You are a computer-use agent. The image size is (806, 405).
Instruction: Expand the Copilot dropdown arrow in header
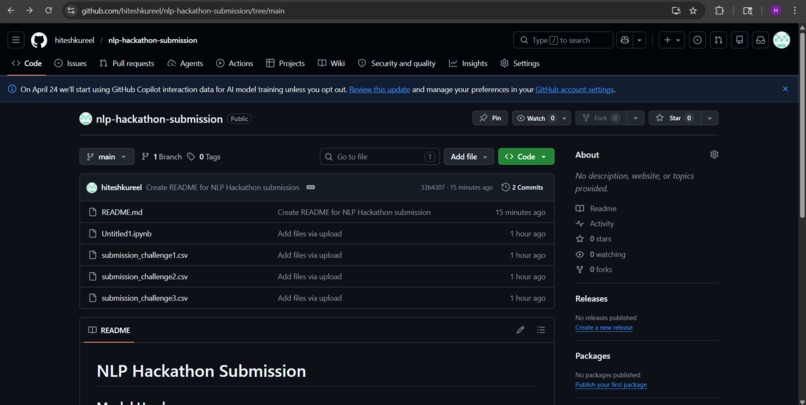[639, 40]
